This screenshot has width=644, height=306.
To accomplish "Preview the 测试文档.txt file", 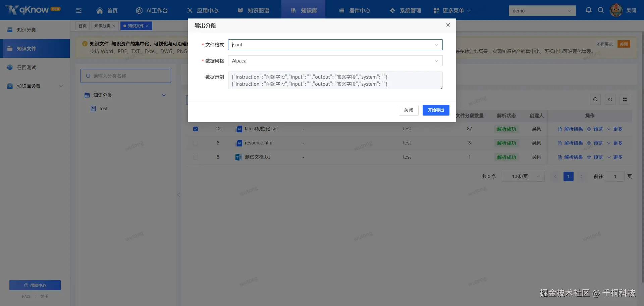I will click(x=595, y=157).
